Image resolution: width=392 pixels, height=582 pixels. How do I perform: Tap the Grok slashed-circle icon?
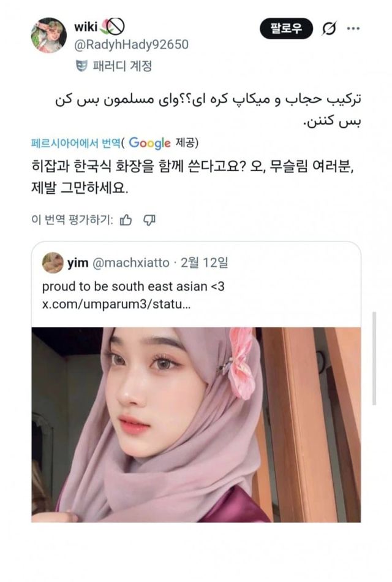(329, 29)
